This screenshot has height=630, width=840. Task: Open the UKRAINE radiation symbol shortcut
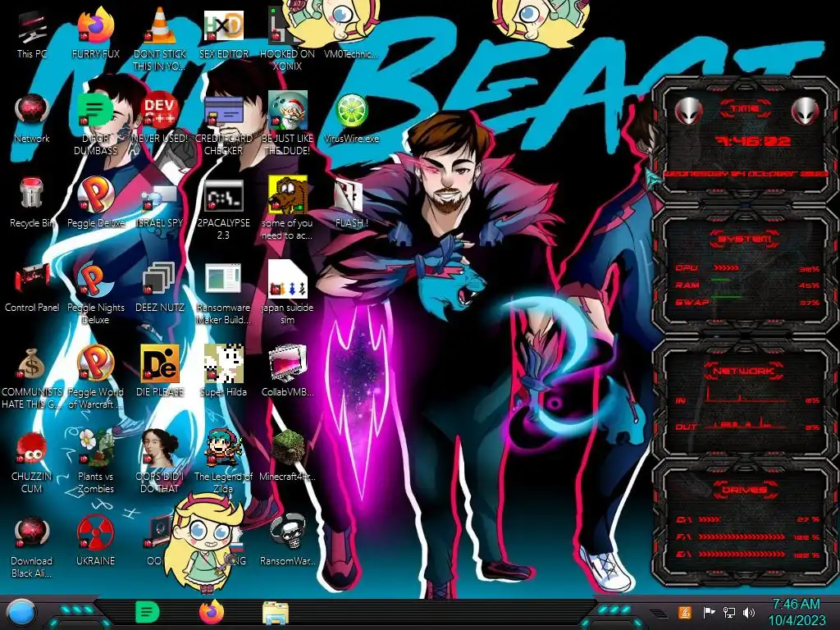coord(95,532)
